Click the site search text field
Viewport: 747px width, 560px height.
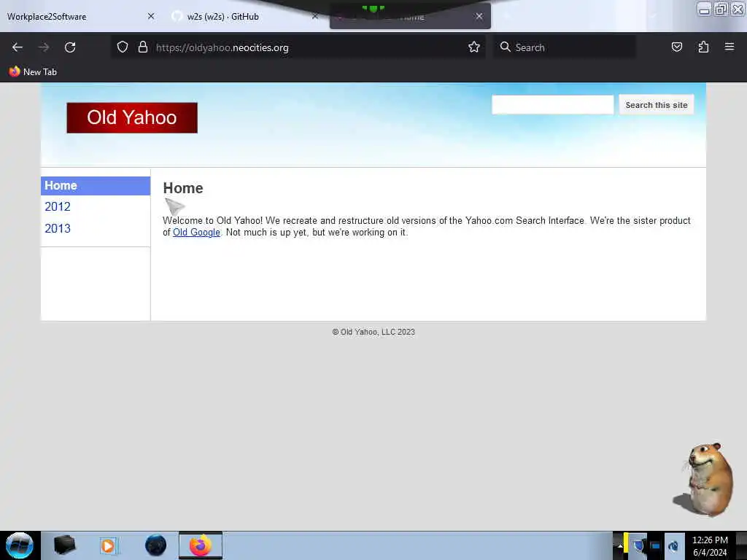(553, 105)
